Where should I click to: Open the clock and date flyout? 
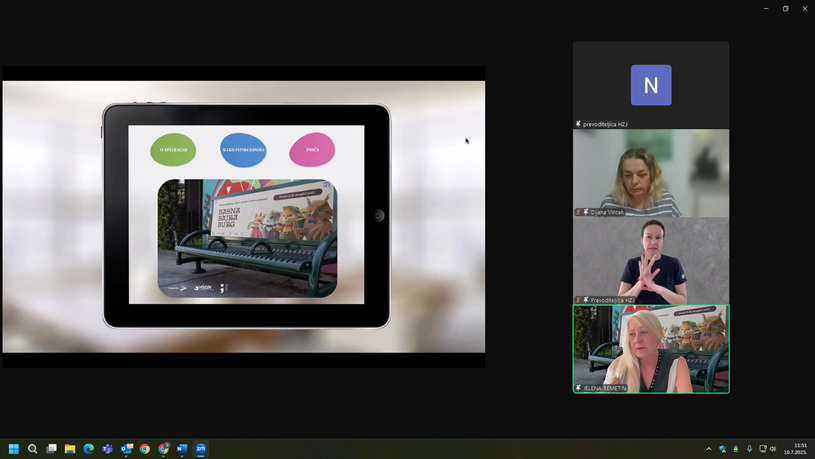[x=796, y=449]
